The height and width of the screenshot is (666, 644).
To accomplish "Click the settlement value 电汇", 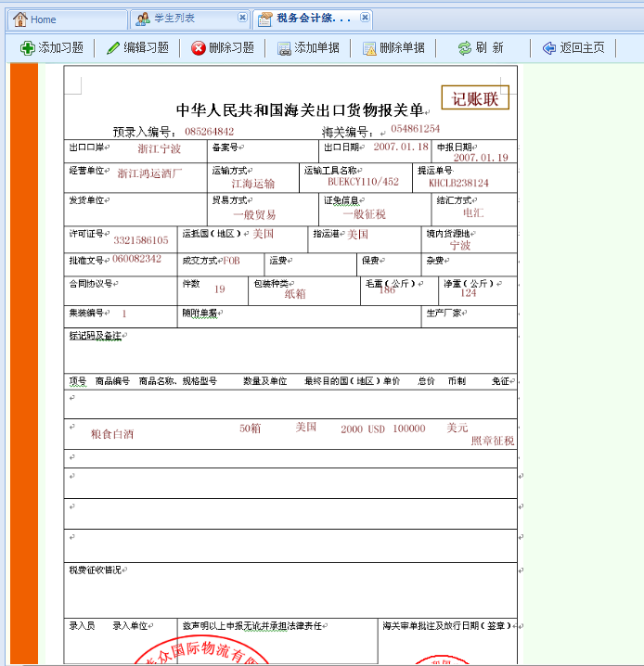I will pos(473,212).
